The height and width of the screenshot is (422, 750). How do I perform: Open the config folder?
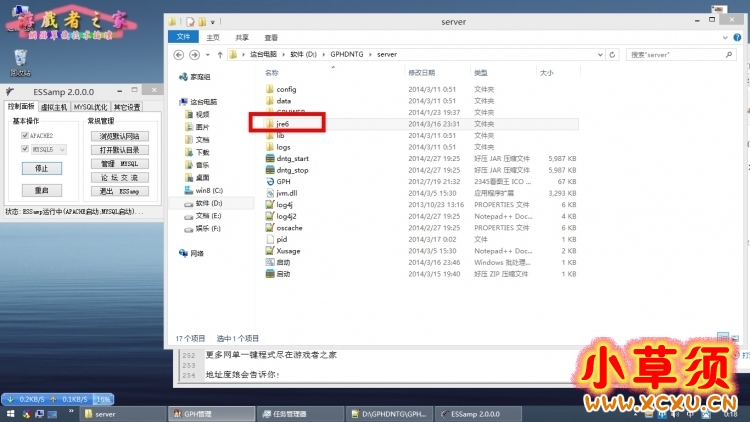286,89
